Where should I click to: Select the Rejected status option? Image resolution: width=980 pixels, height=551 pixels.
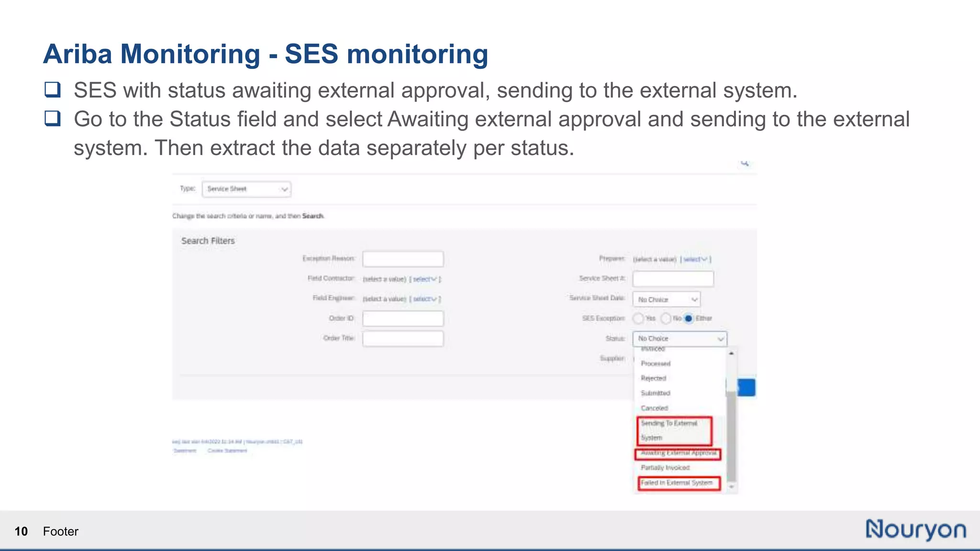click(654, 378)
